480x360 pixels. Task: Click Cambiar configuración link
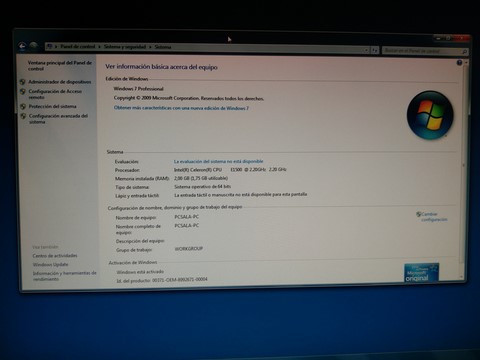coord(434,217)
